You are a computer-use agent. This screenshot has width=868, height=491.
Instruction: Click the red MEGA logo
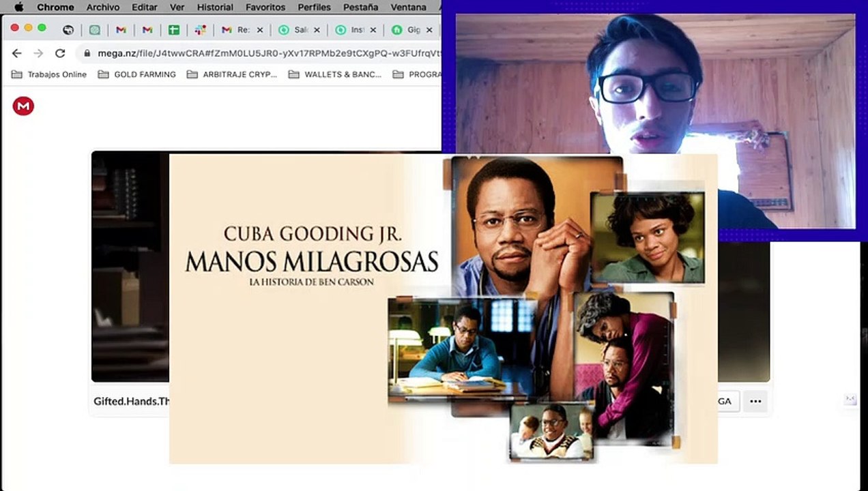[23, 106]
